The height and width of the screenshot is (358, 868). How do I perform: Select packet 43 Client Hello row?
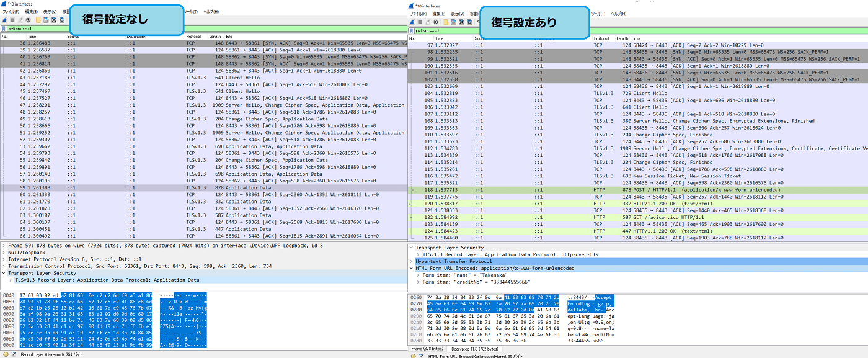pyautogui.click(x=203, y=78)
